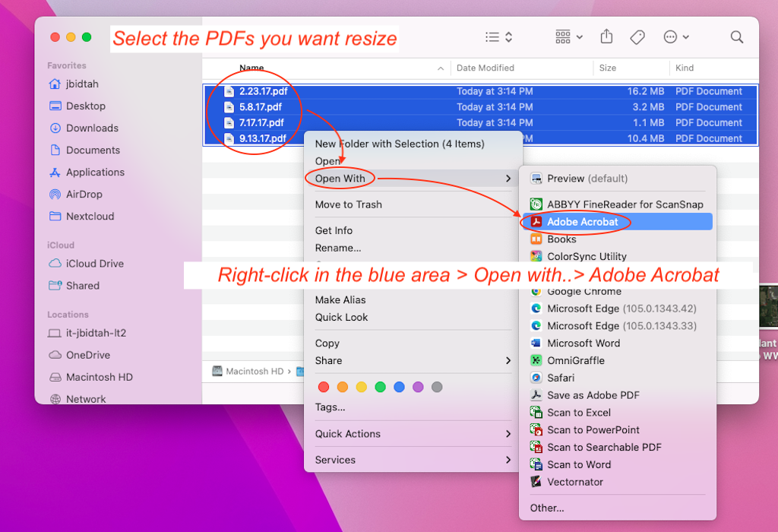Select file 5.8.17.pdf

[480, 106]
